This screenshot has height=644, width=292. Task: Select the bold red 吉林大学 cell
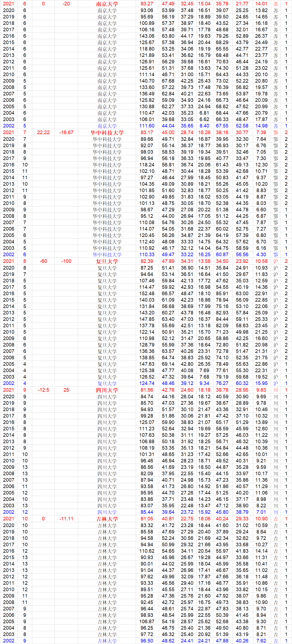coord(107,519)
